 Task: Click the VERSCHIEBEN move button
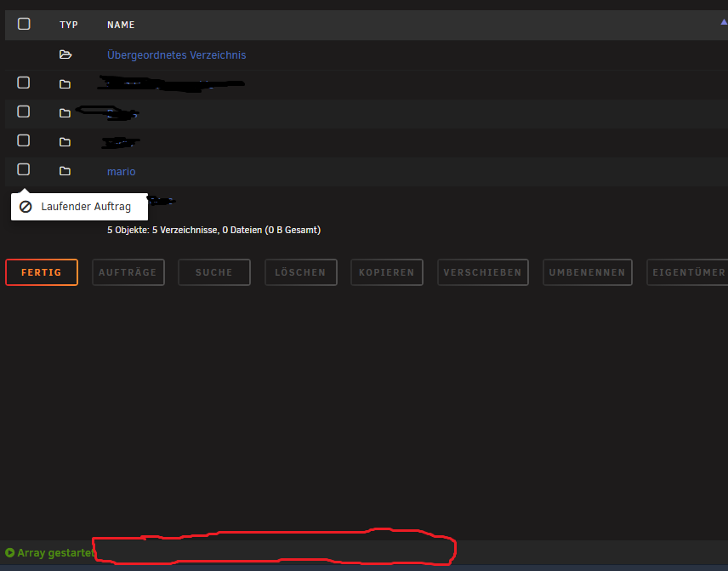(x=483, y=272)
